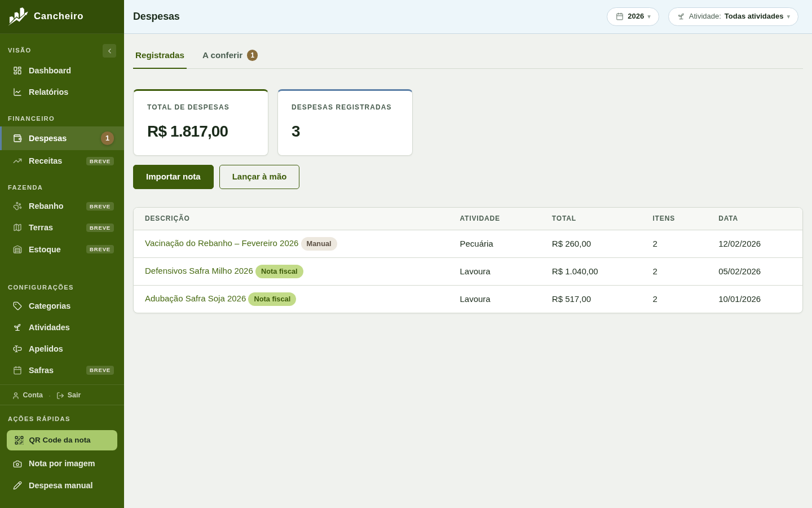Screen dimensions: 812x508
Task: Click the Receitas trending icon
Action: coord(17,161)
